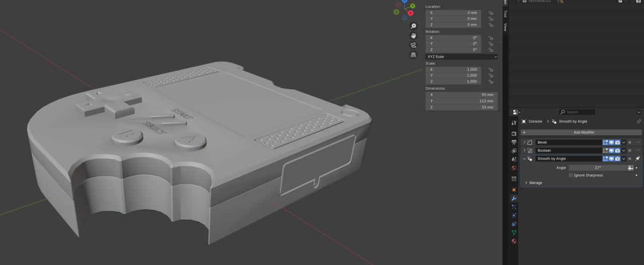This screenshot has height=265, width=644.
Task: Toggle Bevel modifier viewport display
Action: point(611,142)
